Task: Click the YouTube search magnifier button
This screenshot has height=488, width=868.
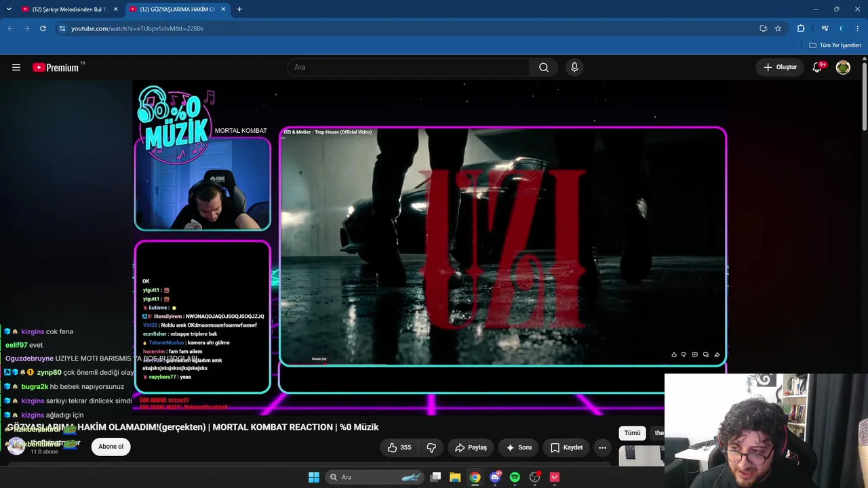Action: [544, 67]
